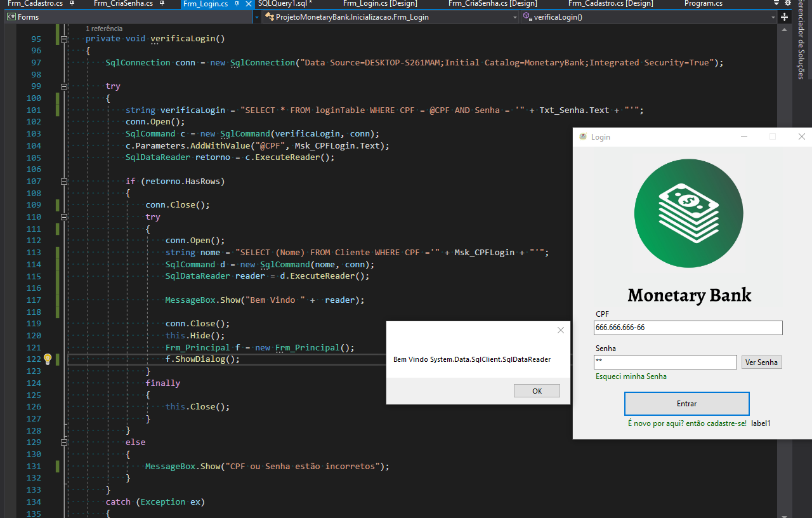Click the '1 referência' CodeLens link
812x518 pixels.
[104, 29]
